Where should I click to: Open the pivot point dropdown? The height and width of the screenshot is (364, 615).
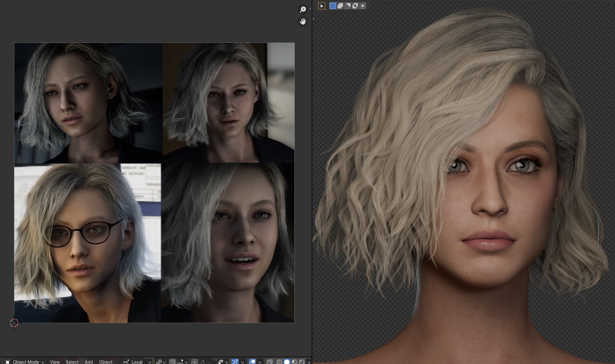pyautogui.click(x=161, y=362)
